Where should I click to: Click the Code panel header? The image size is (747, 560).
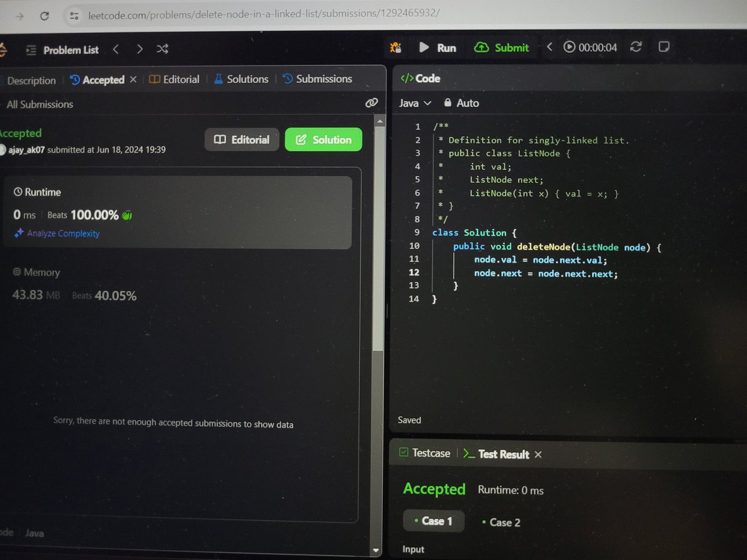click(420, 78)
